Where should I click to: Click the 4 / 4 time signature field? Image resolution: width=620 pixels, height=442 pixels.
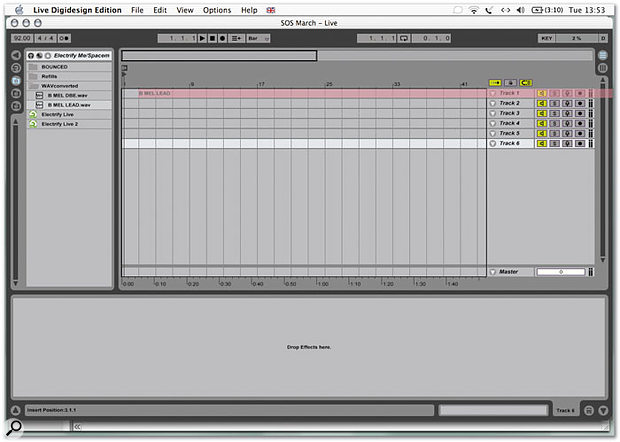(x=45, y=38)
